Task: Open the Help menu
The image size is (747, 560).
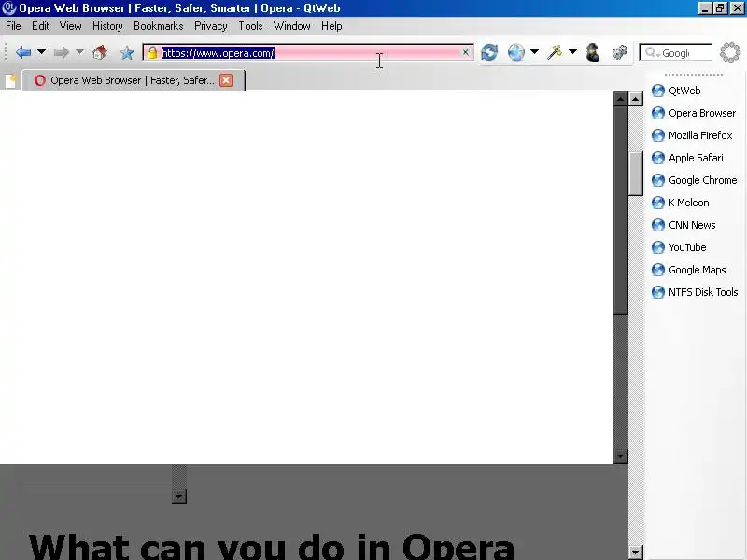Action: [331, 26]
